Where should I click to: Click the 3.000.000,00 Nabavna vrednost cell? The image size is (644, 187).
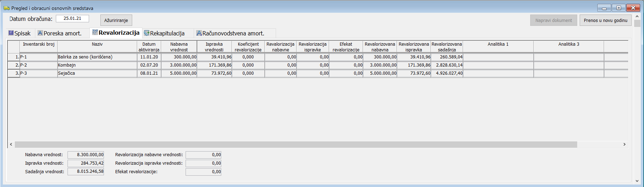(x=179, y=65)
